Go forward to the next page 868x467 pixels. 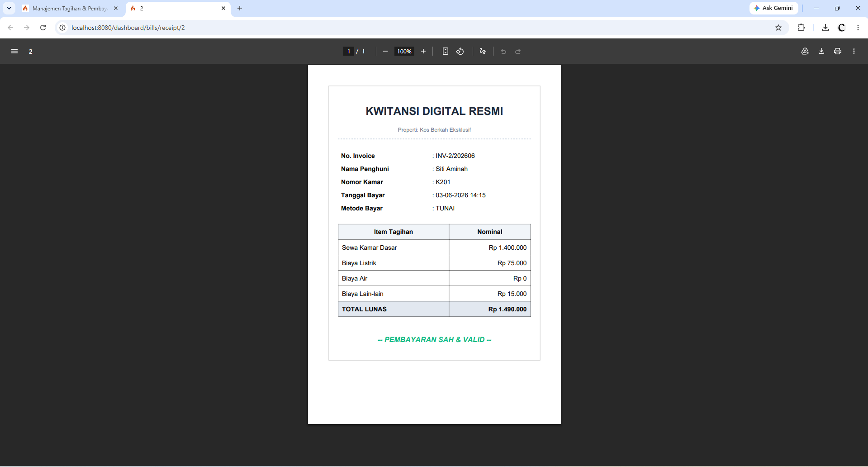[x=27, y=28]
